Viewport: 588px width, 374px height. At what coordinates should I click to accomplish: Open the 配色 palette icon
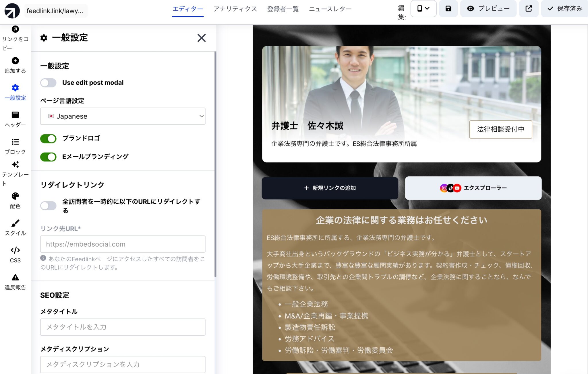pos(15,196)
